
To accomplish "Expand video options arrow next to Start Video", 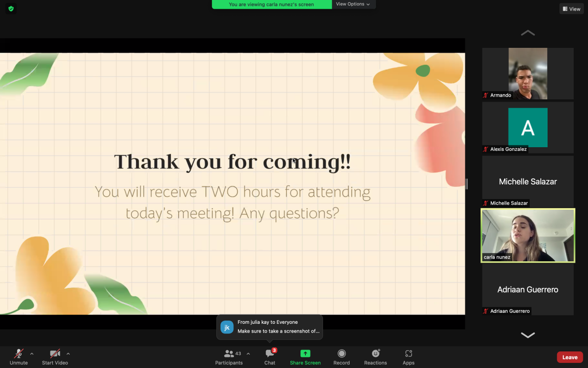I will [x=68, y=354].
